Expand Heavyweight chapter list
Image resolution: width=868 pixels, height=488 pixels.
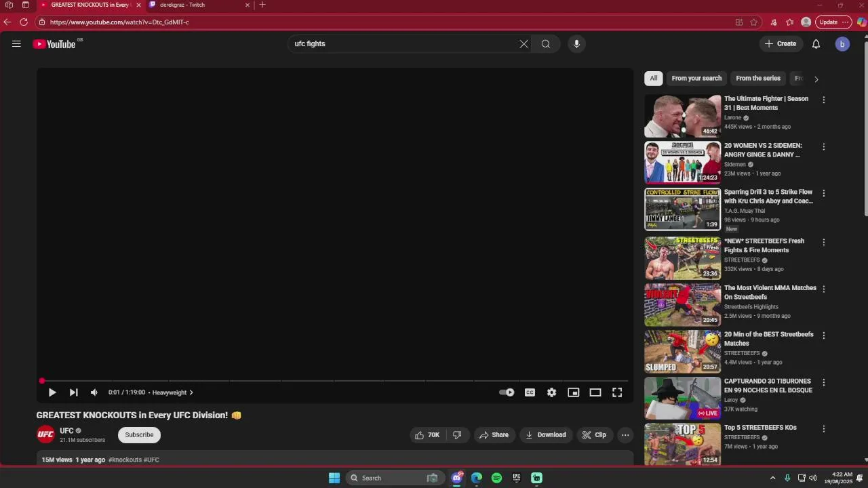[x=173, y=392]
